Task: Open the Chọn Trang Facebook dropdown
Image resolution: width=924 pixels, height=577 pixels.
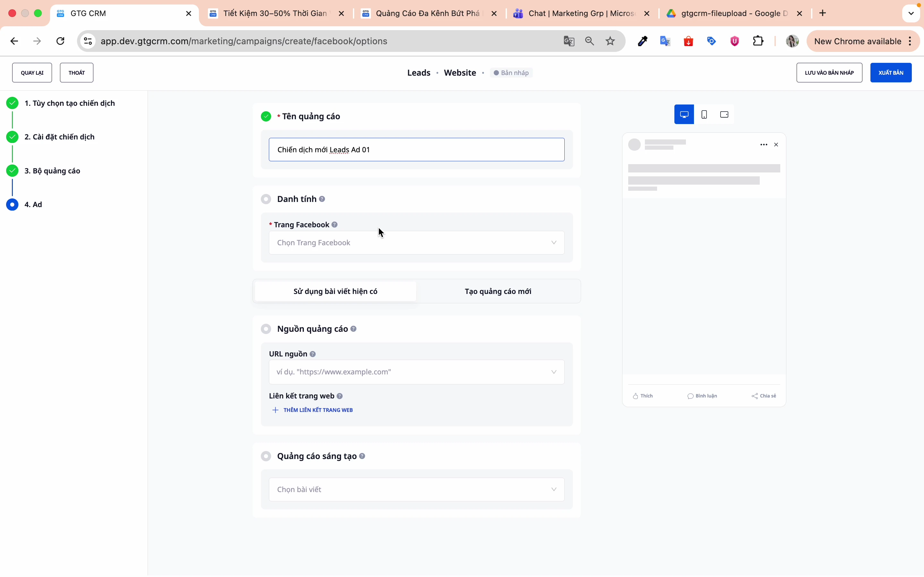Action: tap(416, 243)
